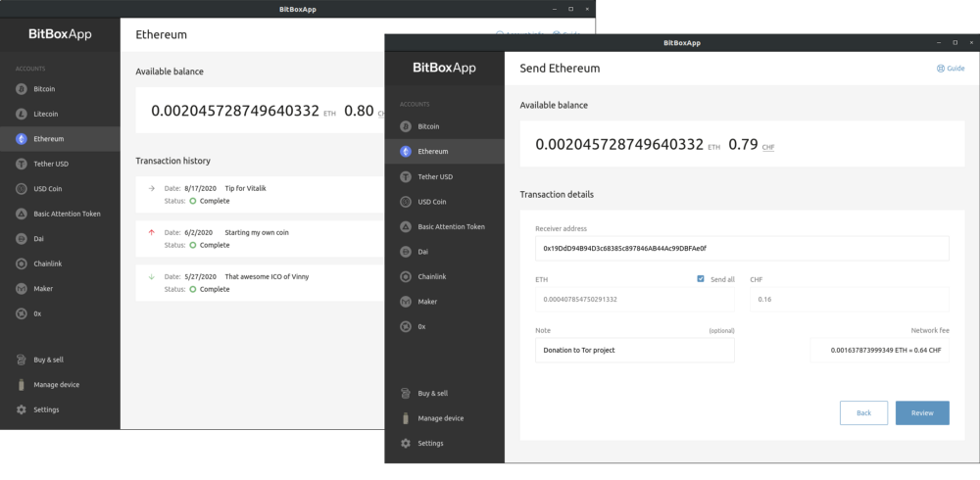Click 0x icon in Send Ethereum window

pyautogui.click(x=406, y=327)
